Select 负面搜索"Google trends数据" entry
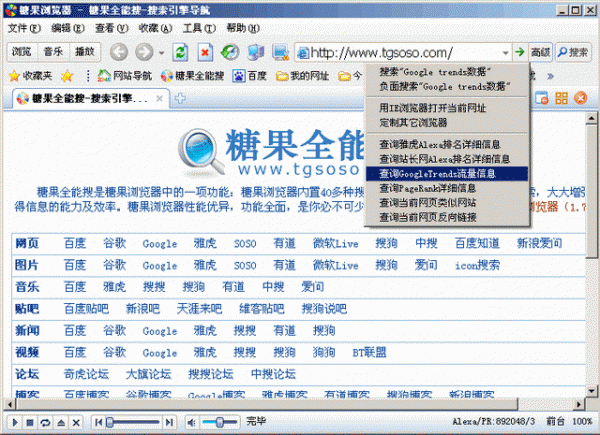Image resolution: width=600 pixels, height=435 pixels. (x=445, y=86)
